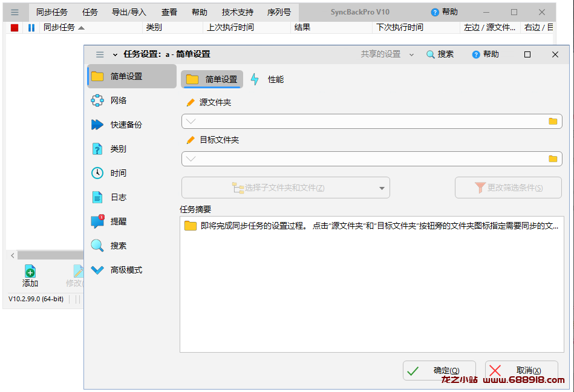
Task: Open the 导出/导入 menu
Action: pyautogui.click(x=129, y=12)
